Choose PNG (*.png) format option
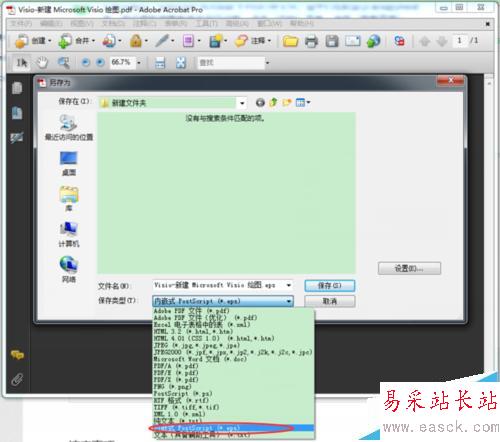The height and width of the screenshot is (442, 500). point(233,387)
